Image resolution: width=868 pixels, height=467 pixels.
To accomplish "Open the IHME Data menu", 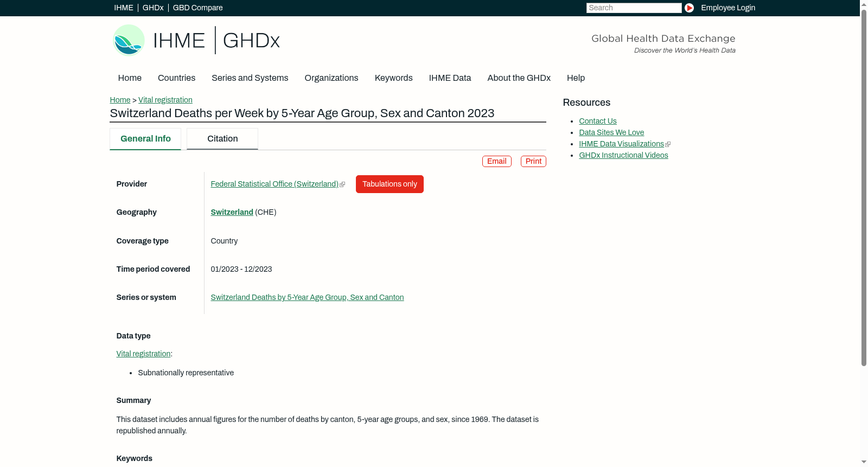I will [x=450, y=78].
